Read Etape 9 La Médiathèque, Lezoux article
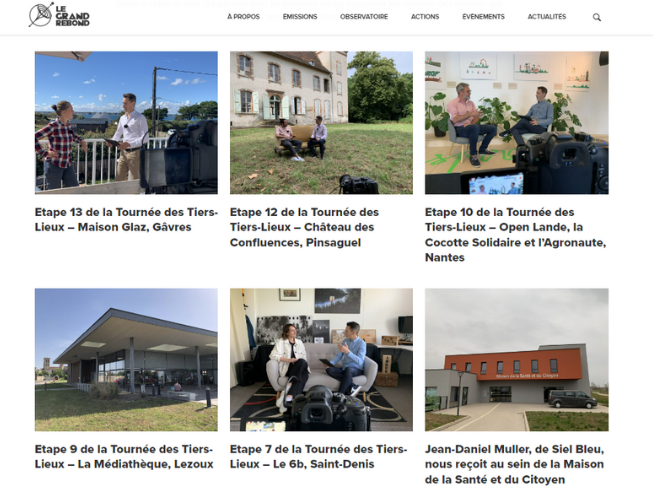 [124, 456]
